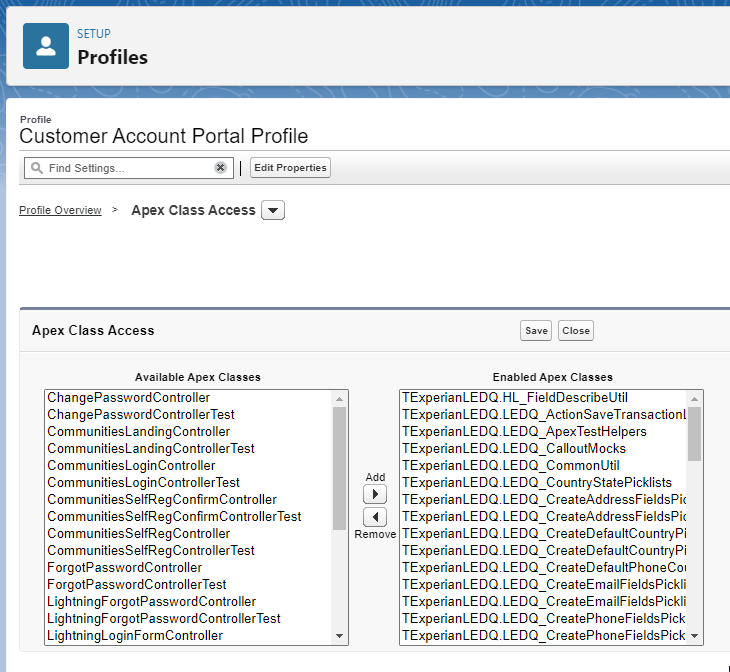The image size is (730, 672).
Task: Click the Remove left-arrow button
Action: (x=375, y=517)
